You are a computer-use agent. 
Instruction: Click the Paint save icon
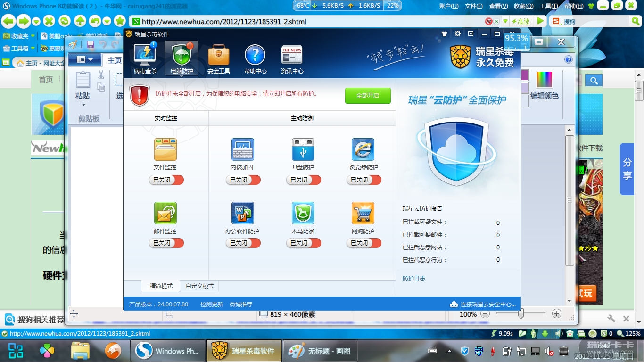91,44
